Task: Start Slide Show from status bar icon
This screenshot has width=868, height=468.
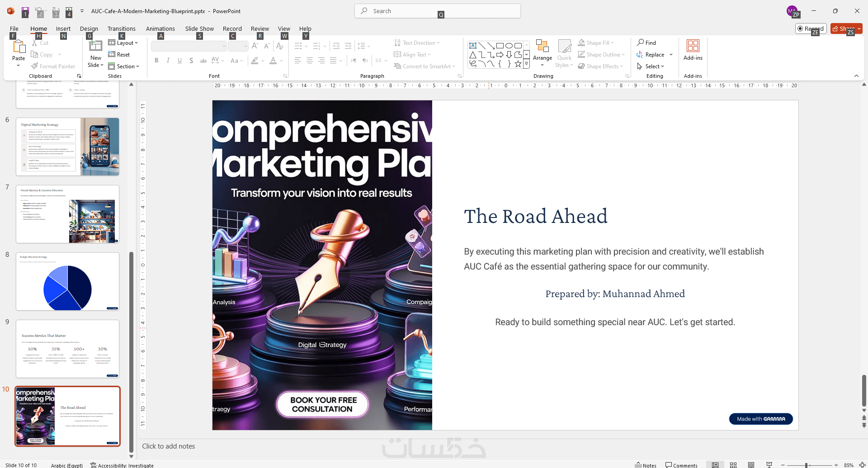Action: [769, 465]
